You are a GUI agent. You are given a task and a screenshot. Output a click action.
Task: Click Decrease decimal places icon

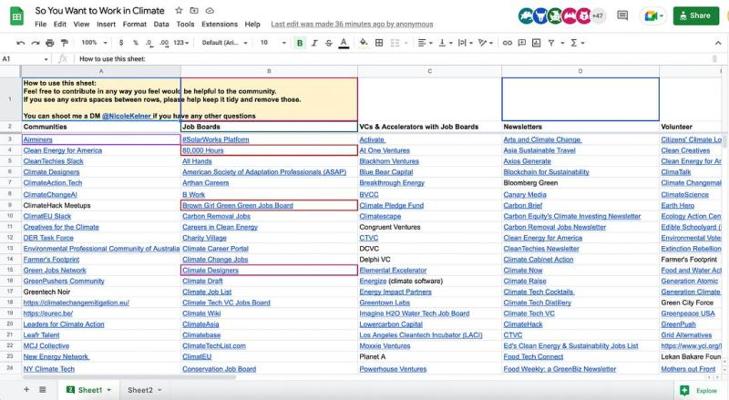click(x=149, y=43)
